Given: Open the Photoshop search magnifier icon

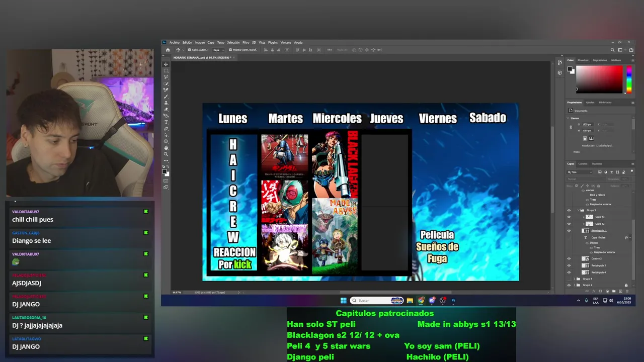Looking at the screenshot, I should point(612,50).
